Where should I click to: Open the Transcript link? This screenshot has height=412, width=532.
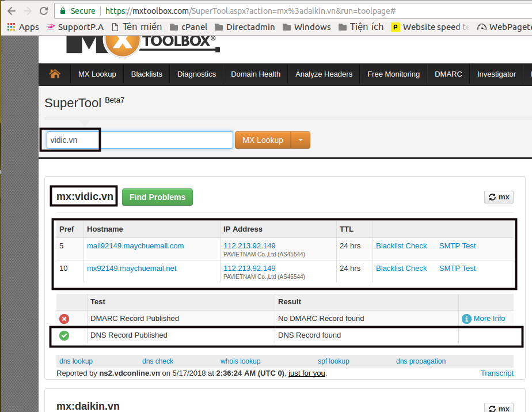click(497, 373)
